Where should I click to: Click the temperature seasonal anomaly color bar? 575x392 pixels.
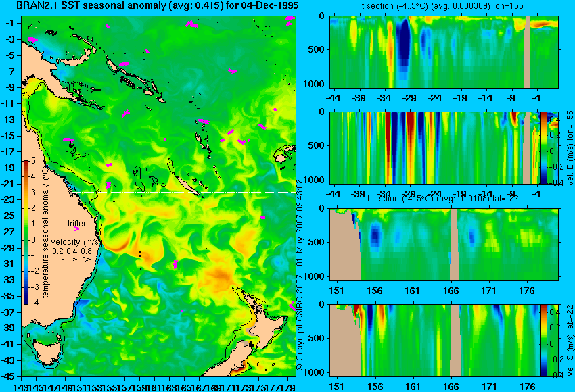[x=26, y=232]
